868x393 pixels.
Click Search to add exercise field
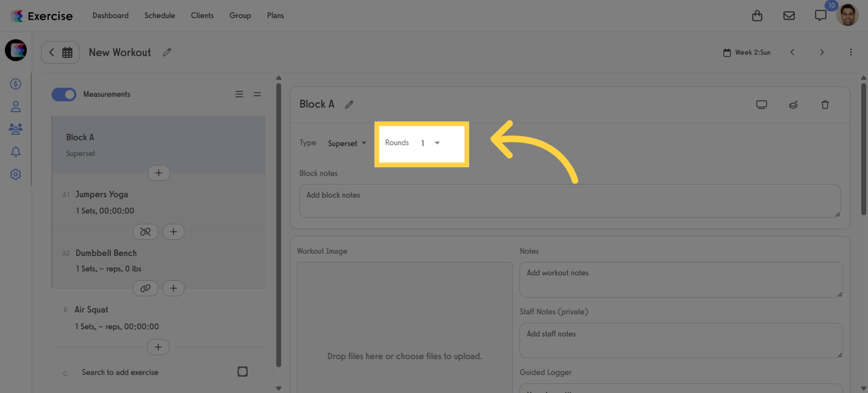pyautogui.click(x=119, y=372)
